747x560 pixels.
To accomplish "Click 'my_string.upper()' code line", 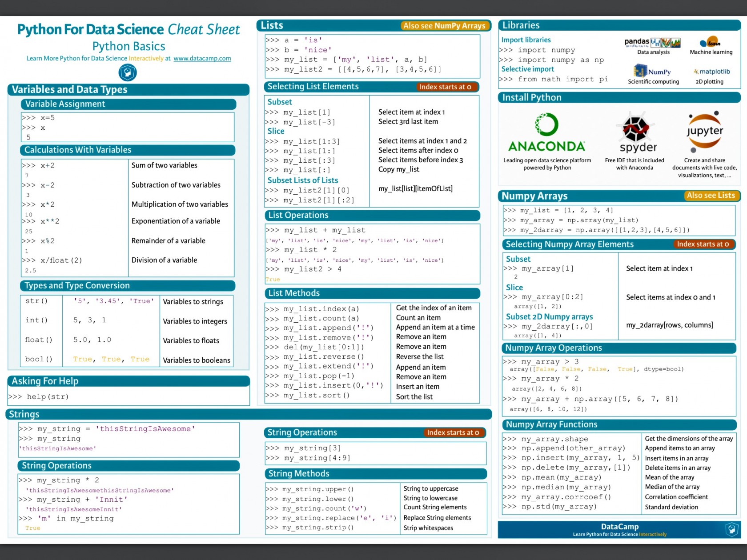I will (309, 489).
